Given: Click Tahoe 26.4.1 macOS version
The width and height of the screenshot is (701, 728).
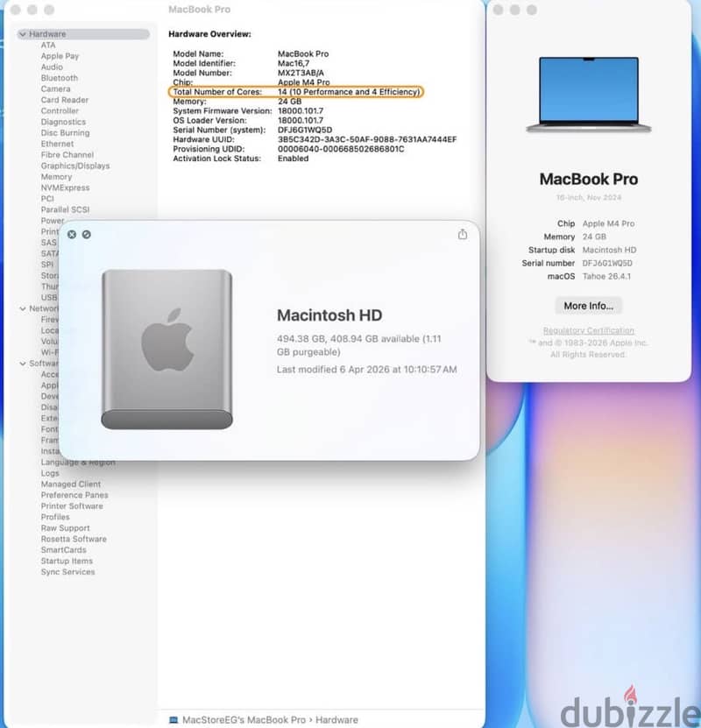Looking at the screenshot, I should pyautogui.click(x=606, y=276).
